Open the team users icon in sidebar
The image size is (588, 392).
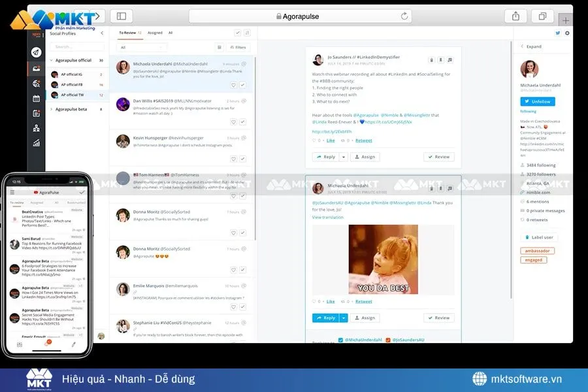coord(37,127)
